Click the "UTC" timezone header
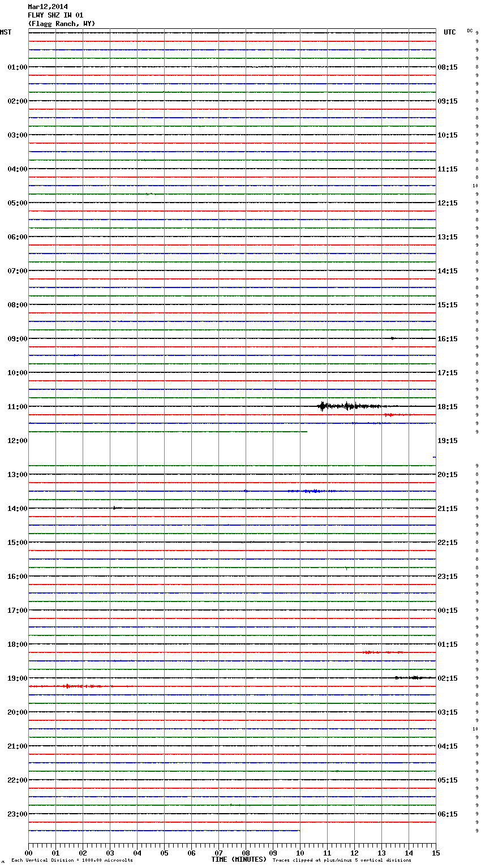The image size is (481, 868). [x=449, y=32]
